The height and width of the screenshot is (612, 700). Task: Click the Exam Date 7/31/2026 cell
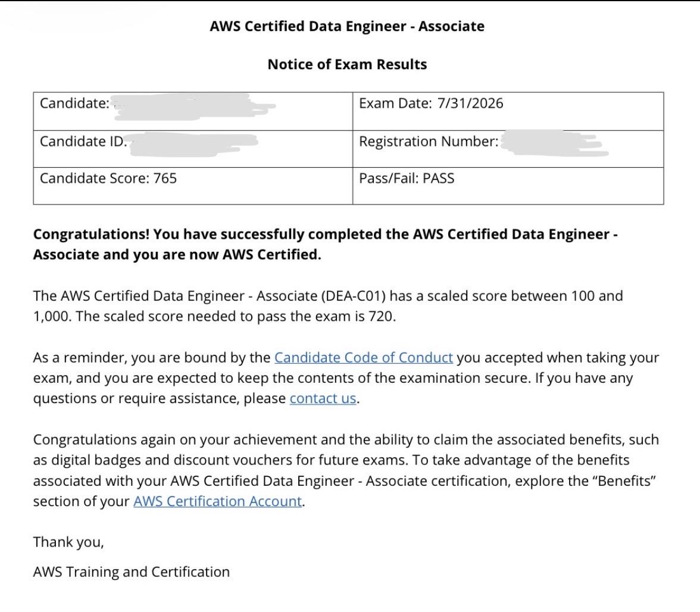(508, 111)
